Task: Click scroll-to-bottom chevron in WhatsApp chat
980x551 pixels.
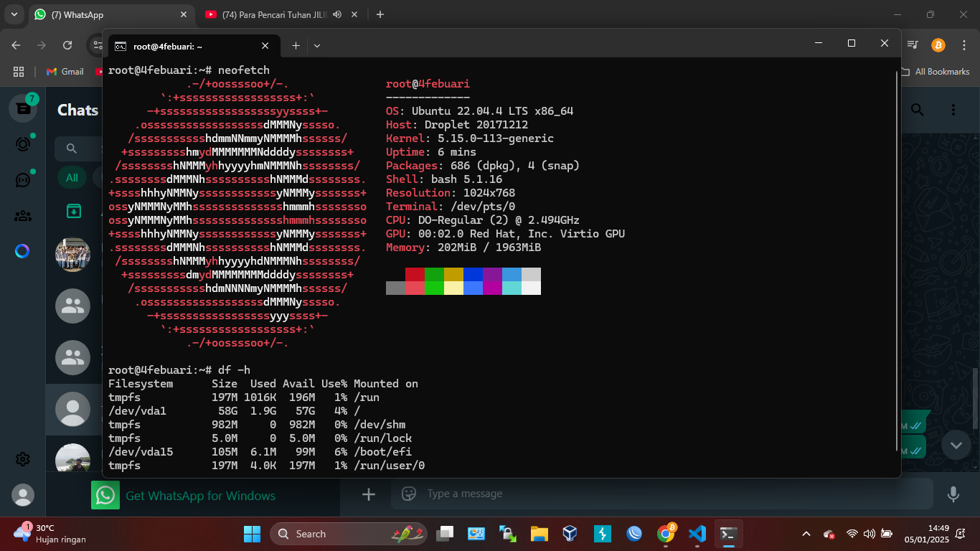Action: (956, 446)
